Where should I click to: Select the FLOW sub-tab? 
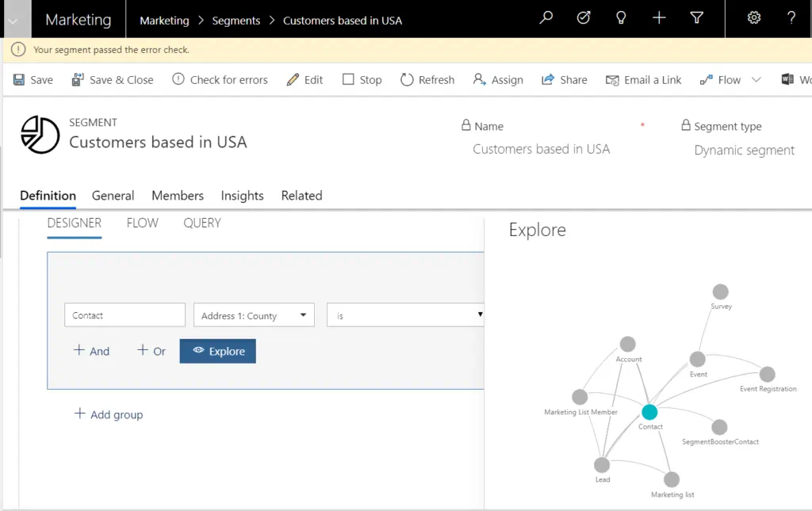[x=143, y=223]
